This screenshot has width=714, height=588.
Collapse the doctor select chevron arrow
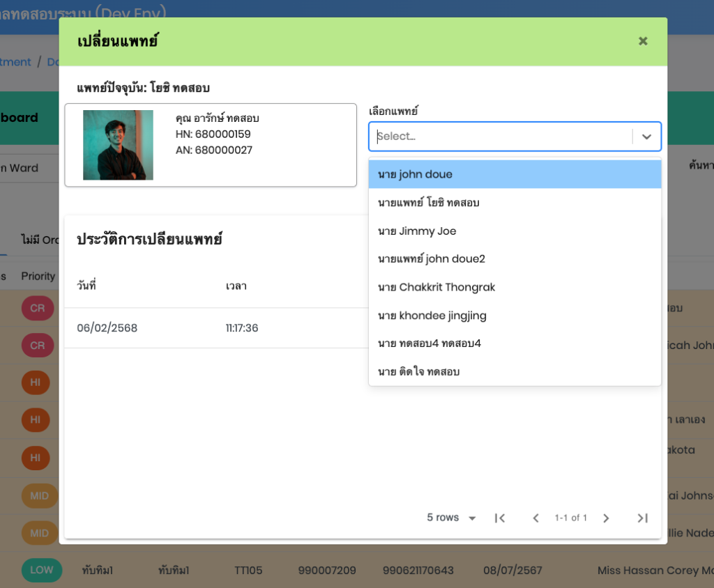(x=646, y=137)
